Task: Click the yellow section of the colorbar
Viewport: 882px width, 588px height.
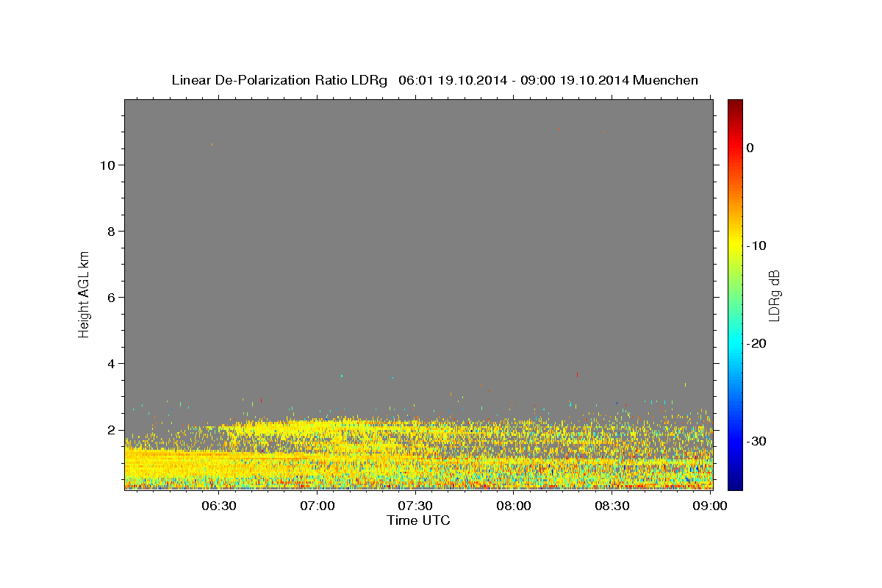Action: 735,245
